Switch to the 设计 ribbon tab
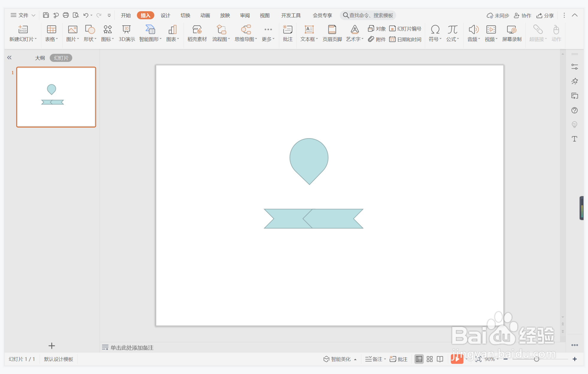Image resolution: width=588 pixels, height=374 pixels. pyautogui.click(x=165, y=15)
